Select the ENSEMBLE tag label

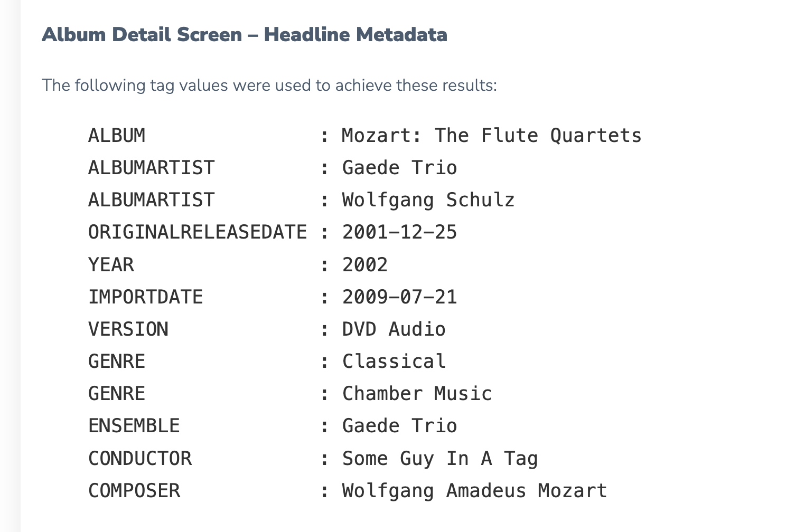(134, 426)
